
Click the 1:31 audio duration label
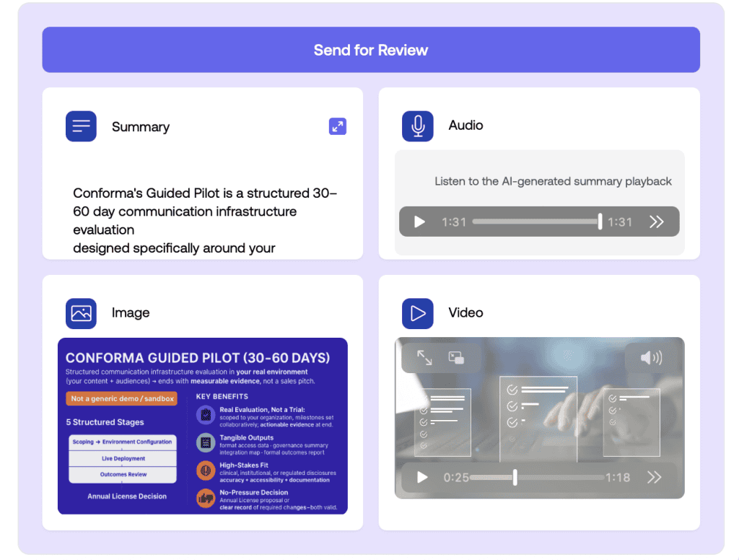point(619,222)
